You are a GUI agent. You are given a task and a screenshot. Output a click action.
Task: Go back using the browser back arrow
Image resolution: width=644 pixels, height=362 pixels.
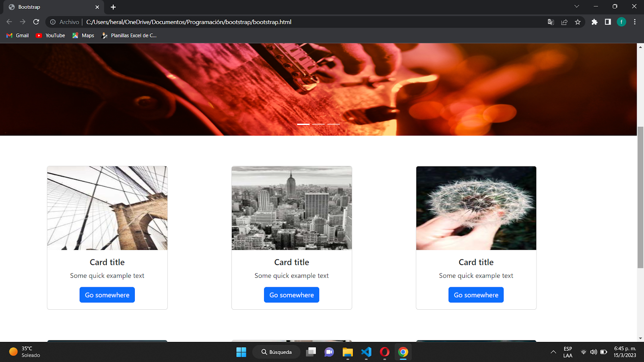9,22
